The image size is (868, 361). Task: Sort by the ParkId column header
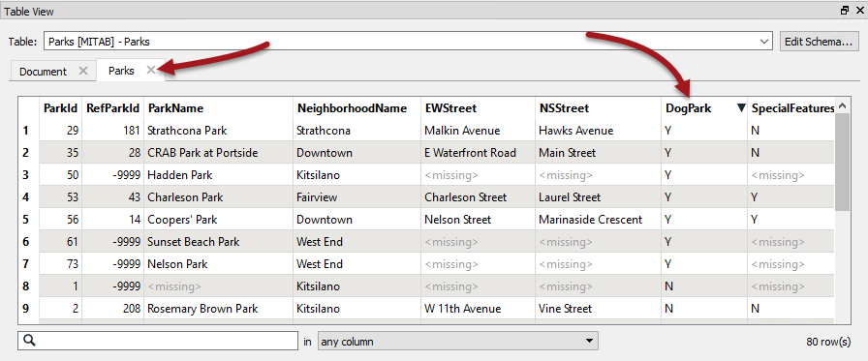tap(60, 108)
